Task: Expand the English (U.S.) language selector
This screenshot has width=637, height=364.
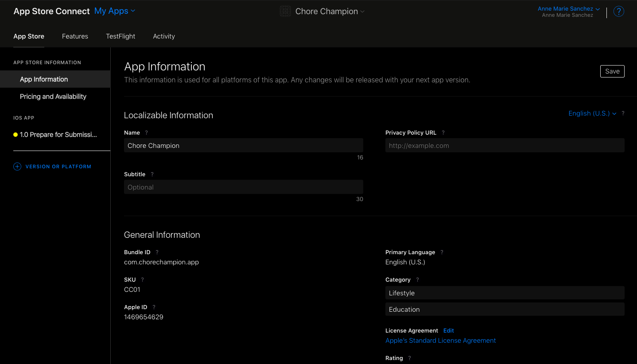Action: [592, 113]
